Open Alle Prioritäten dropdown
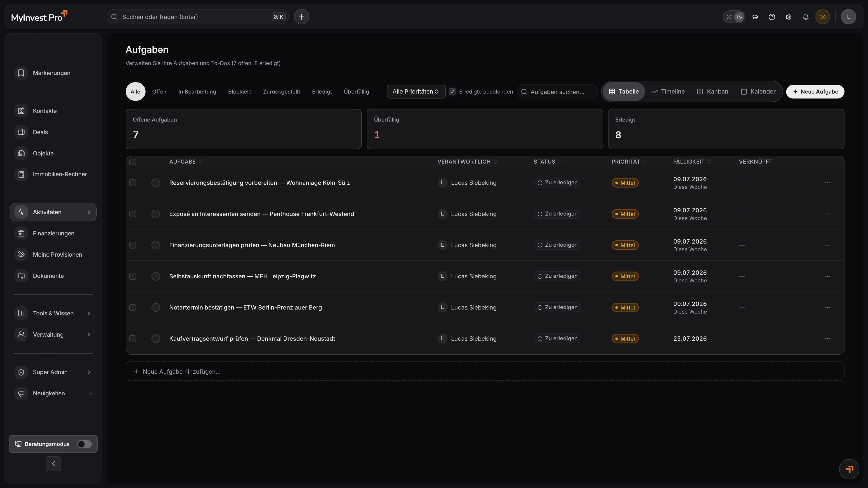This screenshot has height=488, width=868. [x=416, y=91]
